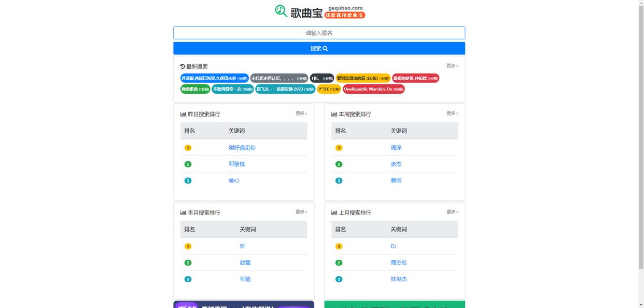644x308 pixels.
Task: Choose 赵雷 in the monthly ranking
Action: 245,263
